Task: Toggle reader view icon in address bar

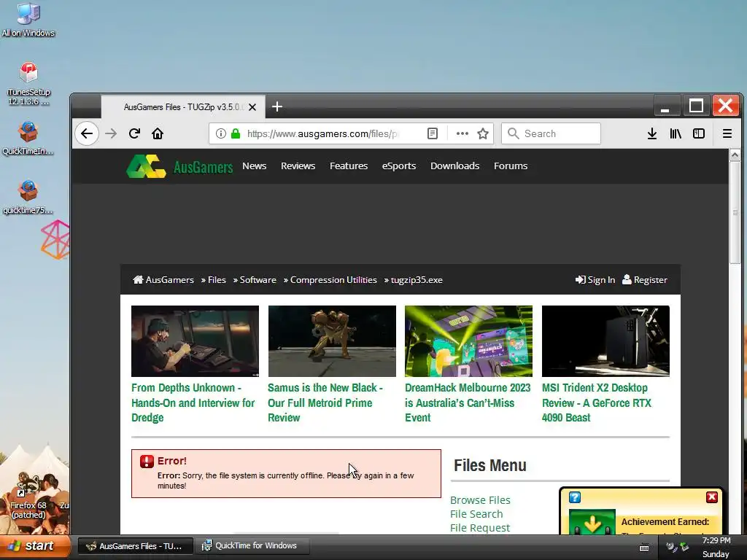Action: (433, 133)
